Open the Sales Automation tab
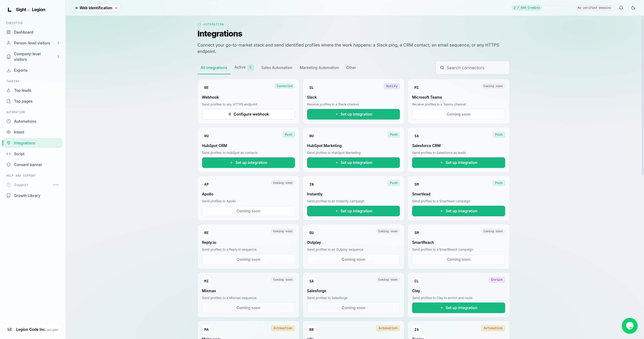The image size is (644, 339). coord(277,68)
